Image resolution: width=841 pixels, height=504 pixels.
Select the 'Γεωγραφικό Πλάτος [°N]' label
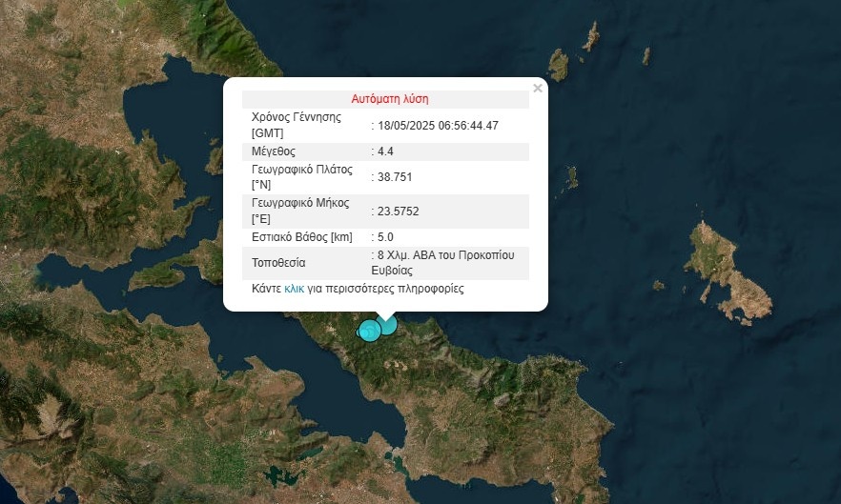pos(302,177)
